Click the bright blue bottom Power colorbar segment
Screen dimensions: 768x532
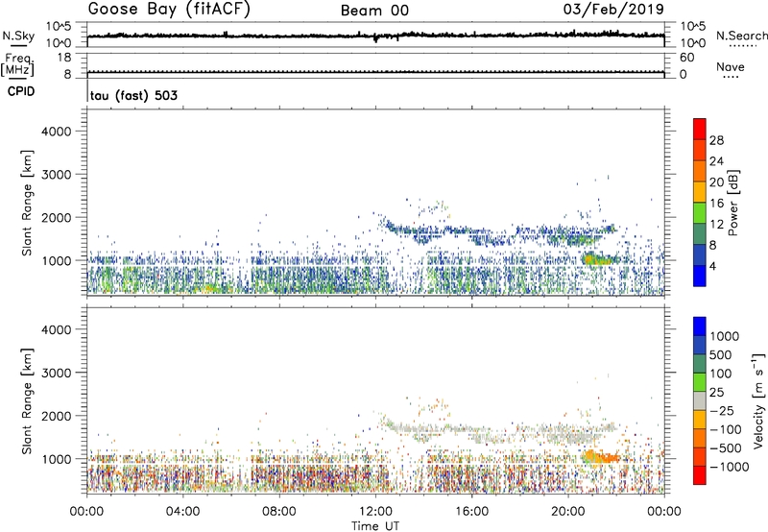[700, 276]
